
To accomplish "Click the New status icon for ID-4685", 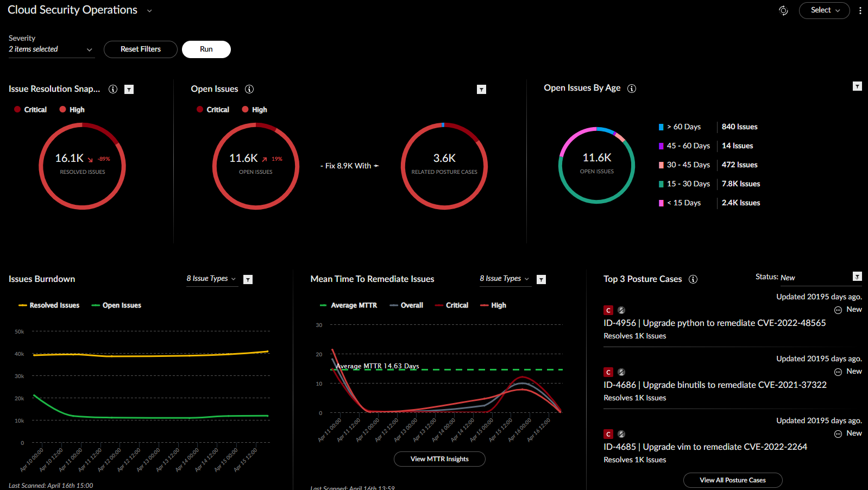I will (x=838, y=434).
